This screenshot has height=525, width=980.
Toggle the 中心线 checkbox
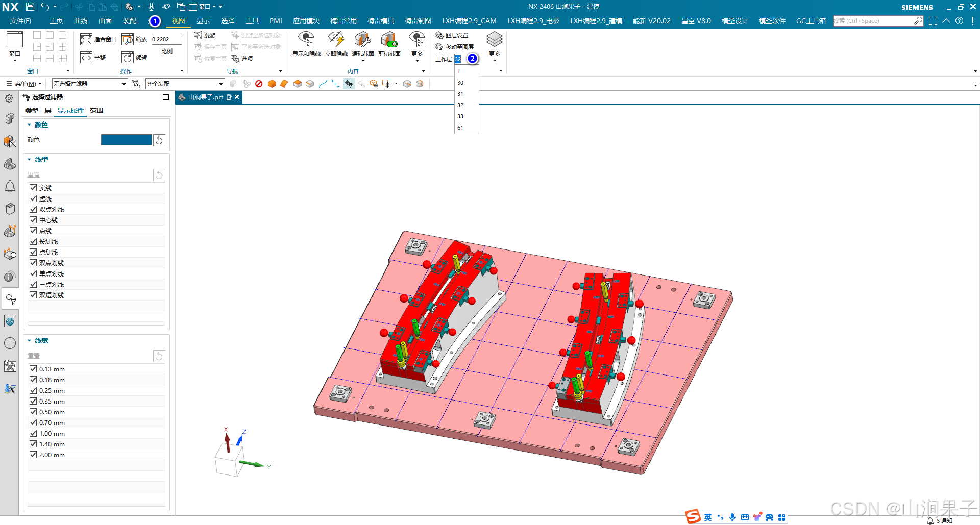point(33,220)
